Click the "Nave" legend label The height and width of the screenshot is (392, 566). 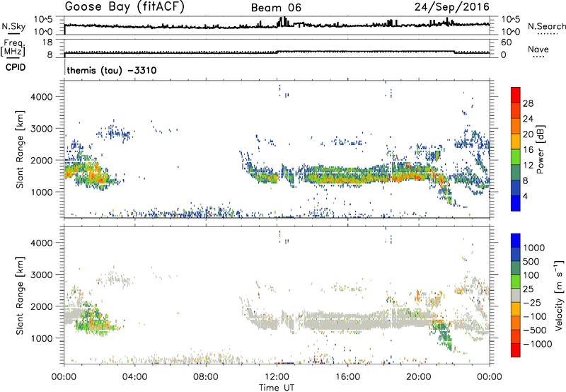point(538,49)
